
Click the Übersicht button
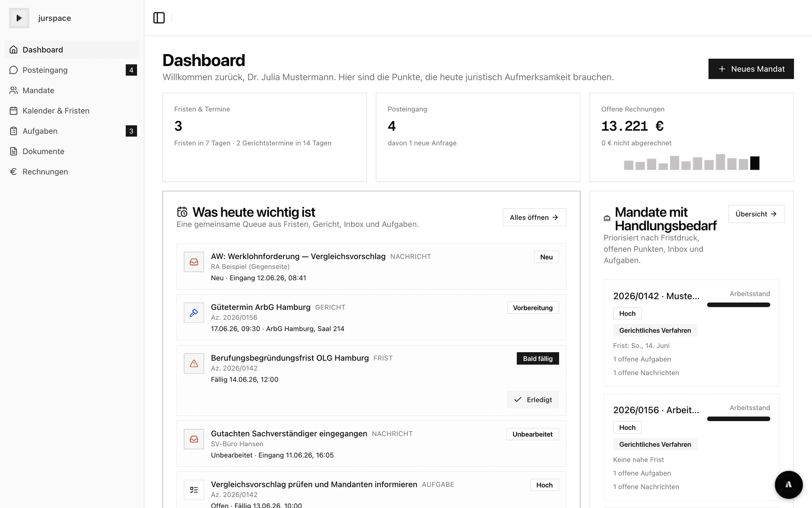pyautogui.click(x=756, y=214)
